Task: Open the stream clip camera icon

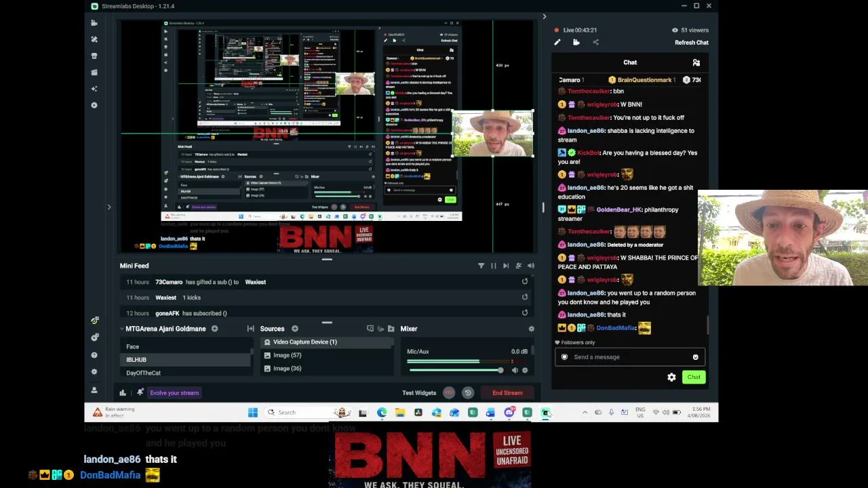Action: point(576,42)
